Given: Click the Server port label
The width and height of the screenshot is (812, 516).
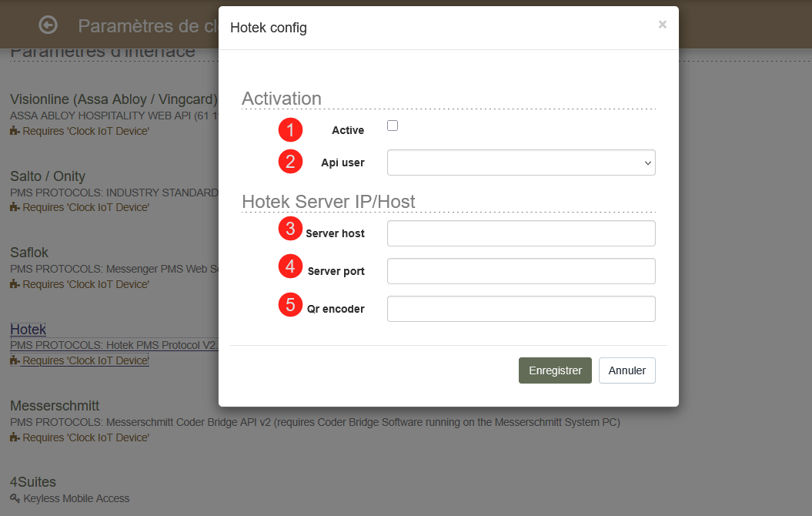Looking at the screenshot, I should 336,271.
